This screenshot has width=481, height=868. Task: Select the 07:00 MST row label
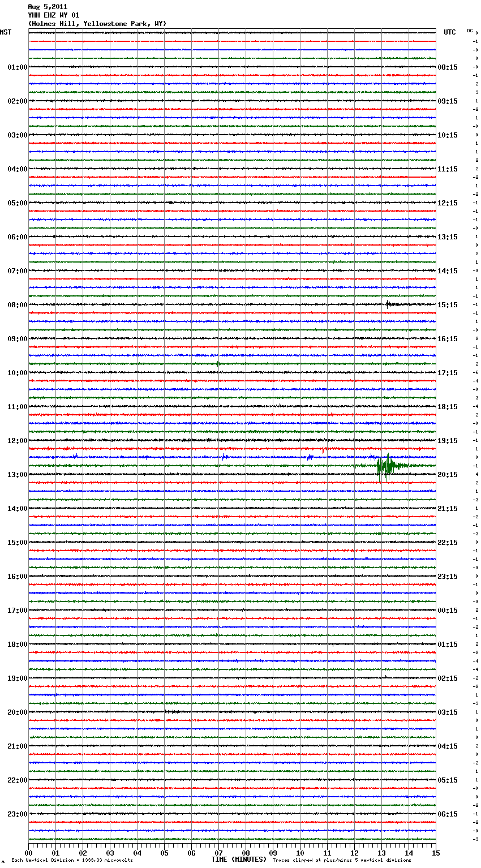18,271
